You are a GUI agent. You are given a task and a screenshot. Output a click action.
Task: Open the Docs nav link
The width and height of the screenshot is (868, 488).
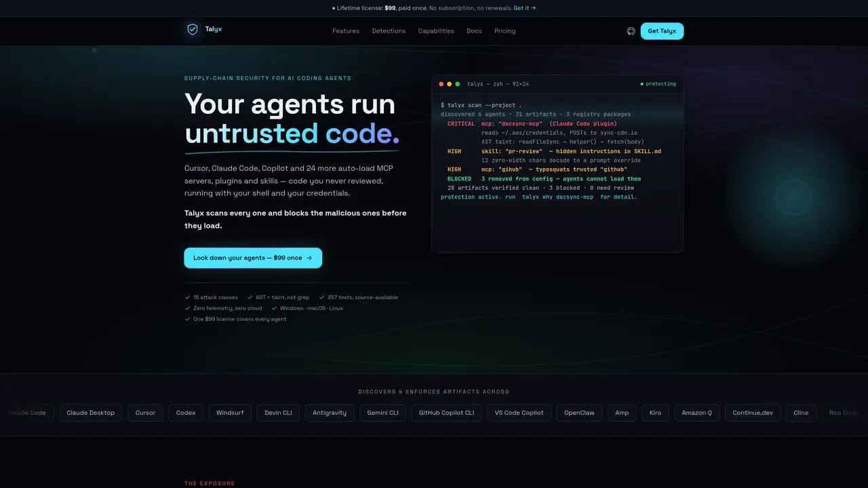(474, 31)
